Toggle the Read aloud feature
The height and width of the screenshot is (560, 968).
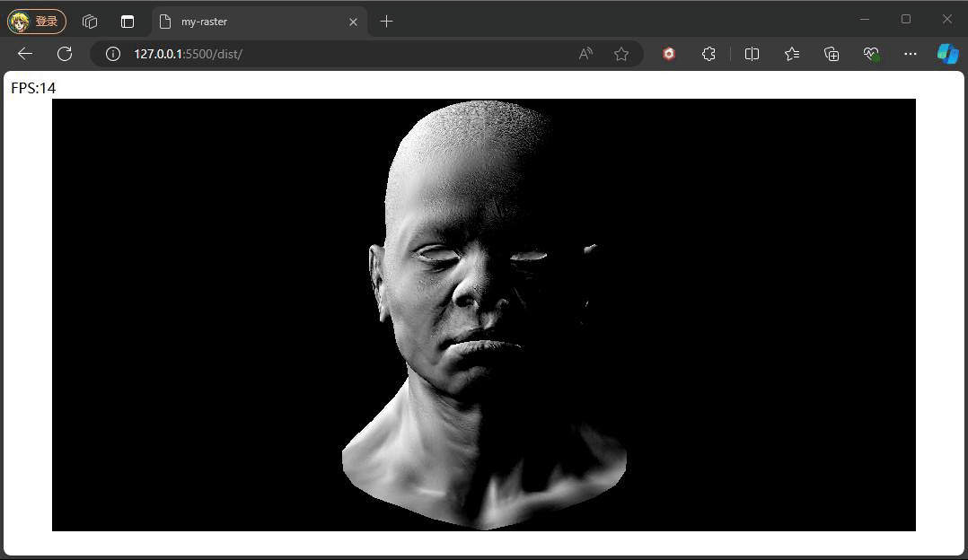585,54
